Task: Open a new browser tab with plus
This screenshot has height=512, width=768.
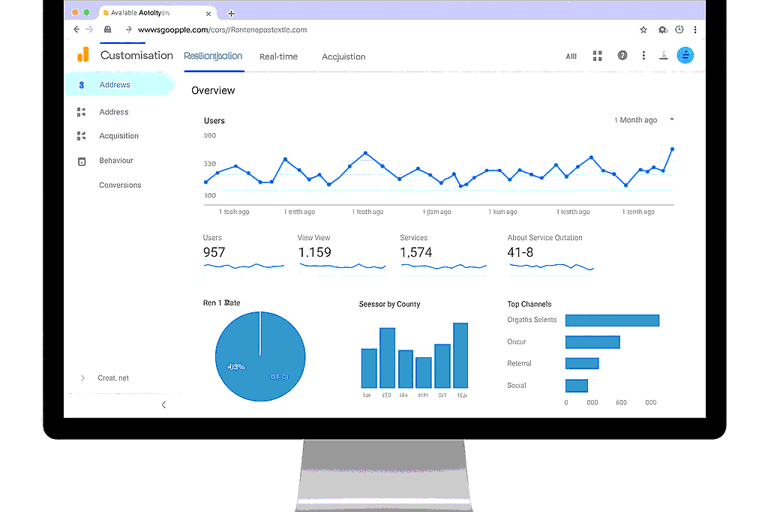Action: pyautogui.click(x=231, y=13)
